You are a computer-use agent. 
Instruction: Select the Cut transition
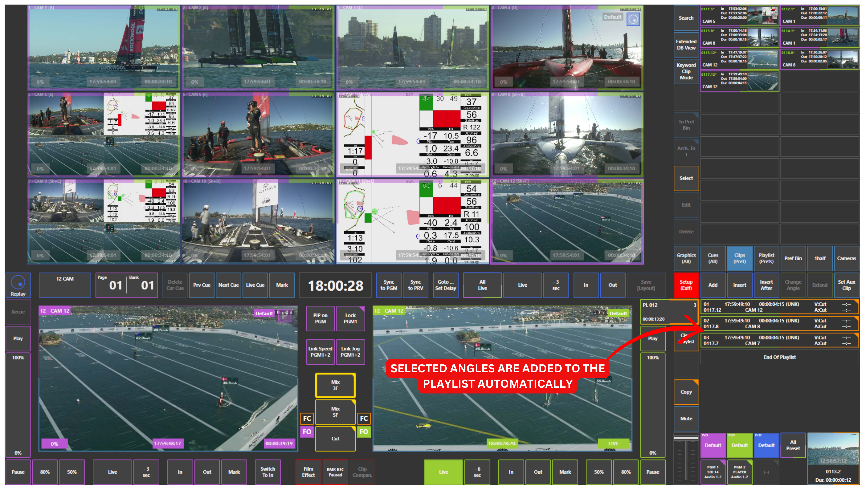335,439
